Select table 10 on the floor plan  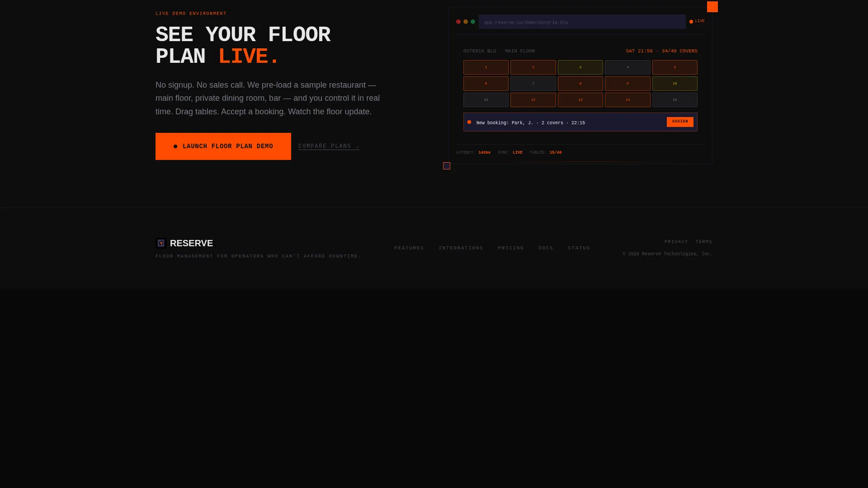(675, 84)
